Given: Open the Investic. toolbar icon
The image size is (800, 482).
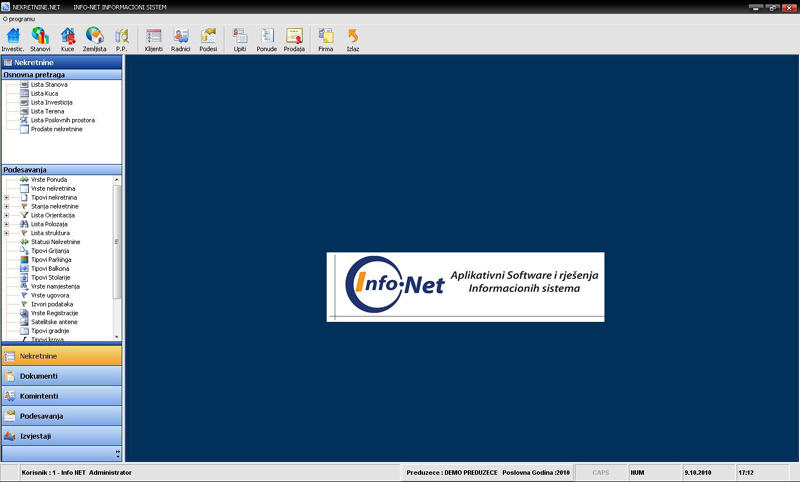Looking at the screenshot, I should [x=13, y=40].
